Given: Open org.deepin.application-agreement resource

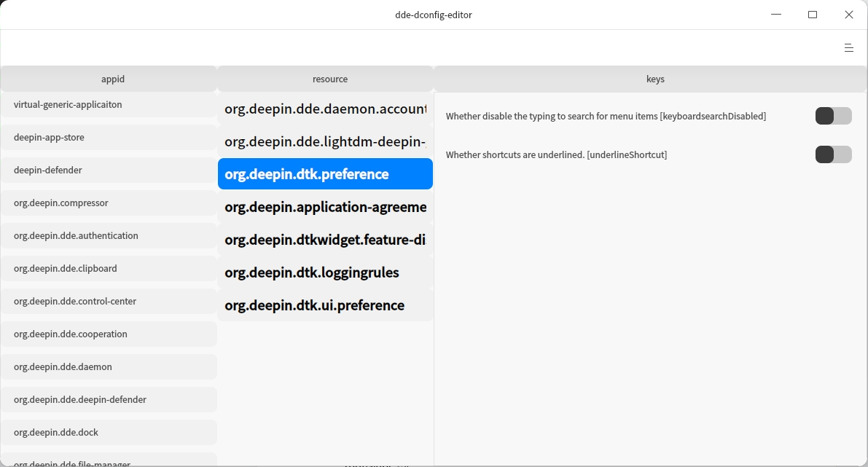Looking at the screenshot, I should [326, 207].
